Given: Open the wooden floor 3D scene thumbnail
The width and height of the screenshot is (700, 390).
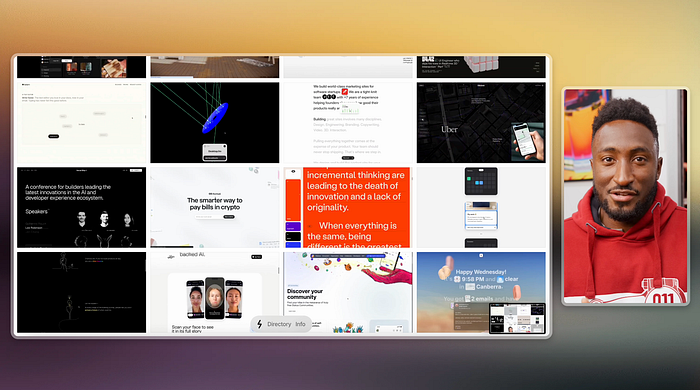Looking at the screenshot, I should pos(215,67).
